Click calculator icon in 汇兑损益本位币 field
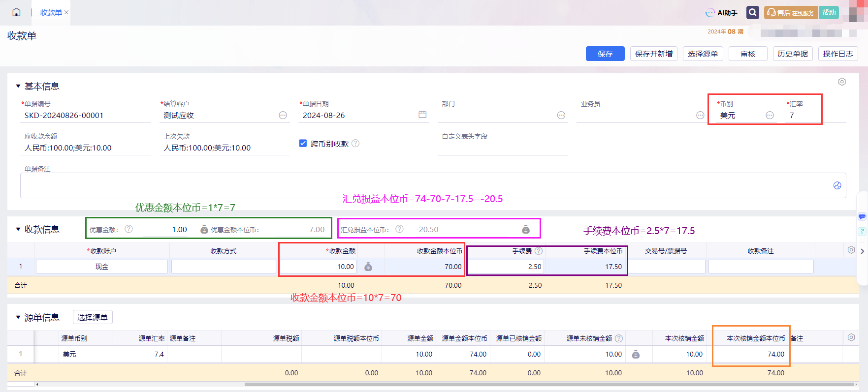 (526, 229)
